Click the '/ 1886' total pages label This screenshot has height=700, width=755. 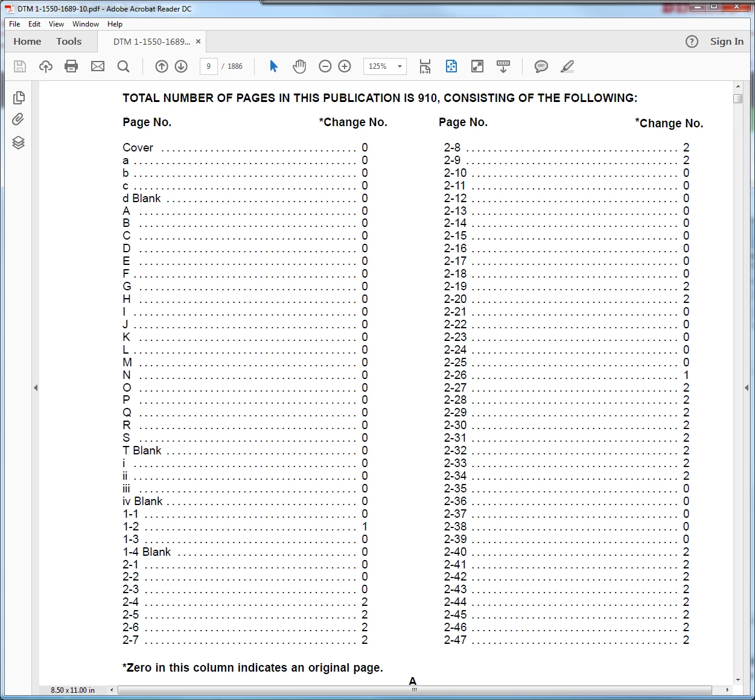point(232,66)
